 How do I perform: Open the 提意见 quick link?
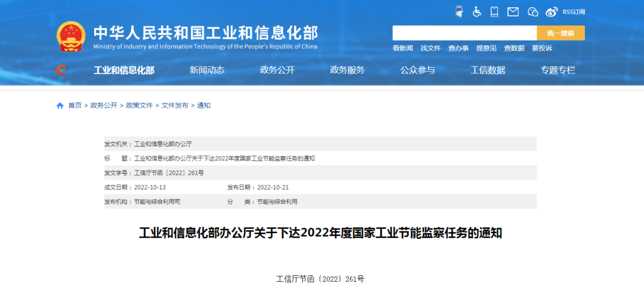point(487,48)
